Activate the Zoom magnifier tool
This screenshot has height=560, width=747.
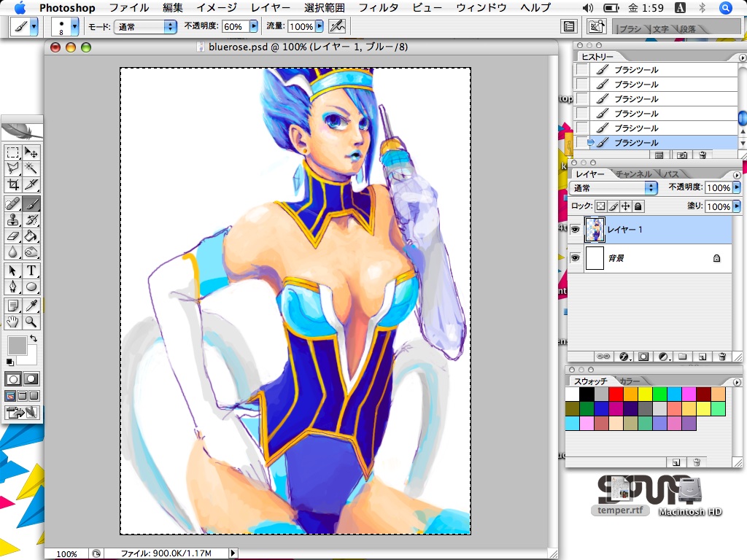31,322
